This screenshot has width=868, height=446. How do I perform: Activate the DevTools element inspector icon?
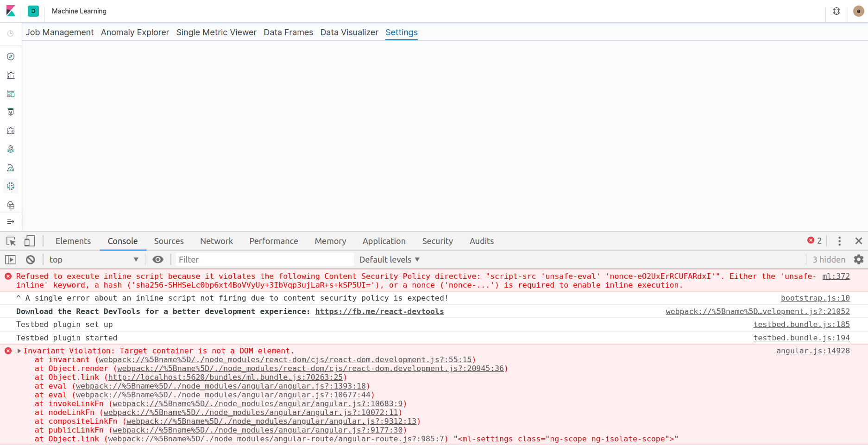11,241
